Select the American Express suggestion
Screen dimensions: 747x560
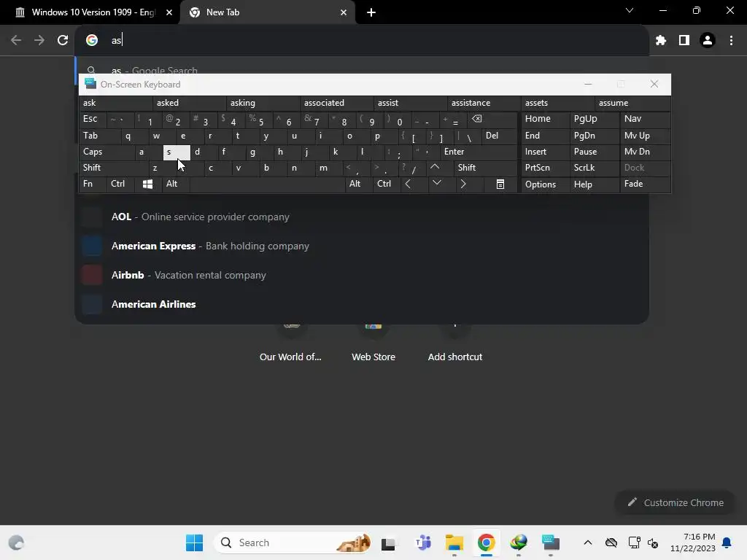tap(362, 246)
